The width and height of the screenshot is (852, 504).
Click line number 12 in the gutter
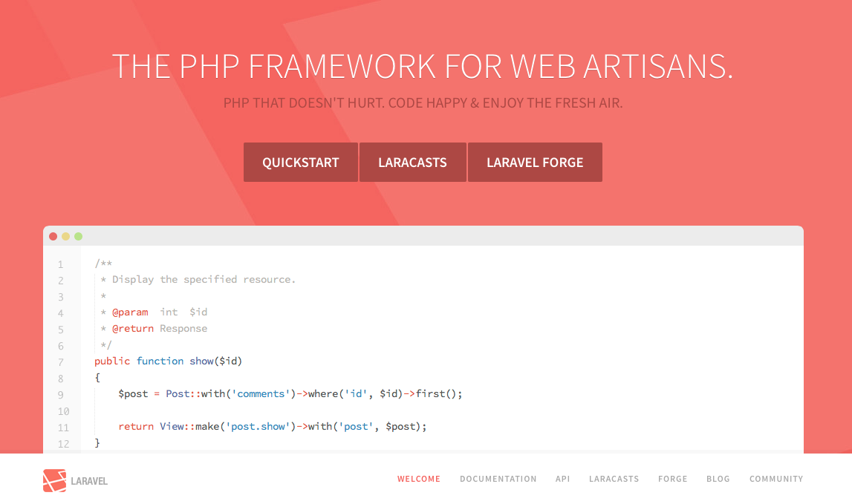[64, 444]
